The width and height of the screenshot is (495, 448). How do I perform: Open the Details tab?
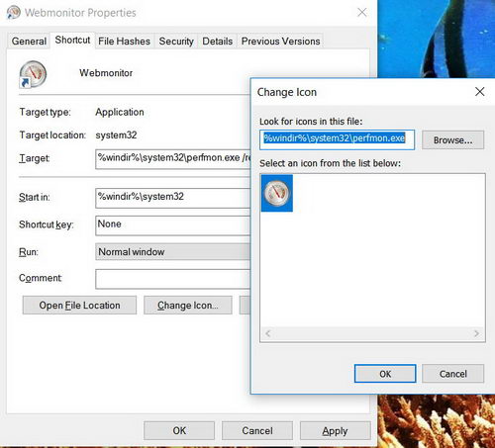(x=217, y=42)
